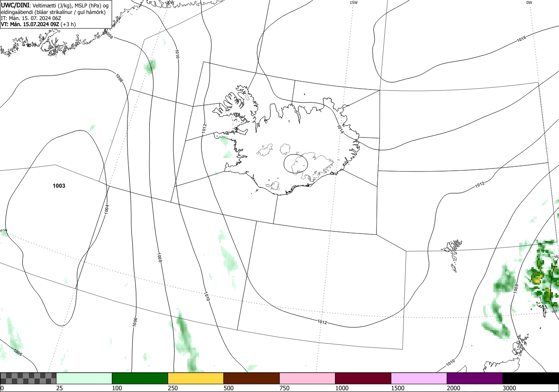Screen dimensions: 559x392
Task: Select the 1016 isobar label
Action: click(521, 39)
